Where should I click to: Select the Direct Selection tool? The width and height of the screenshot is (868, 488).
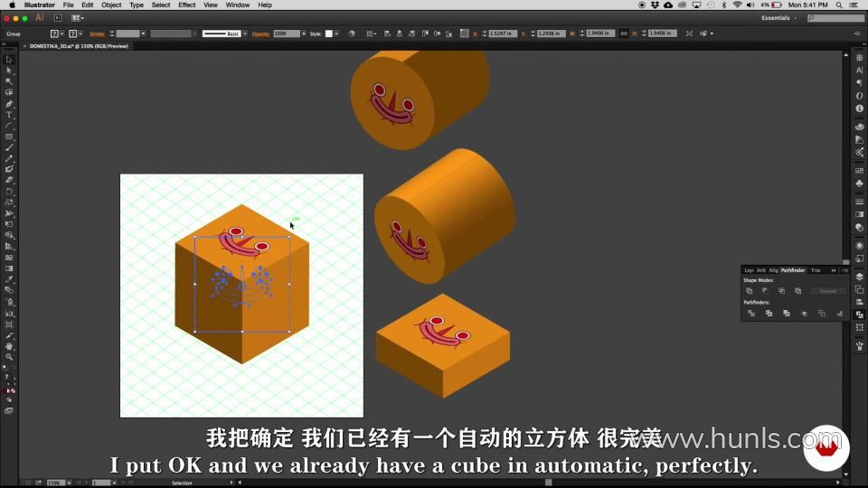pos(9,70)
